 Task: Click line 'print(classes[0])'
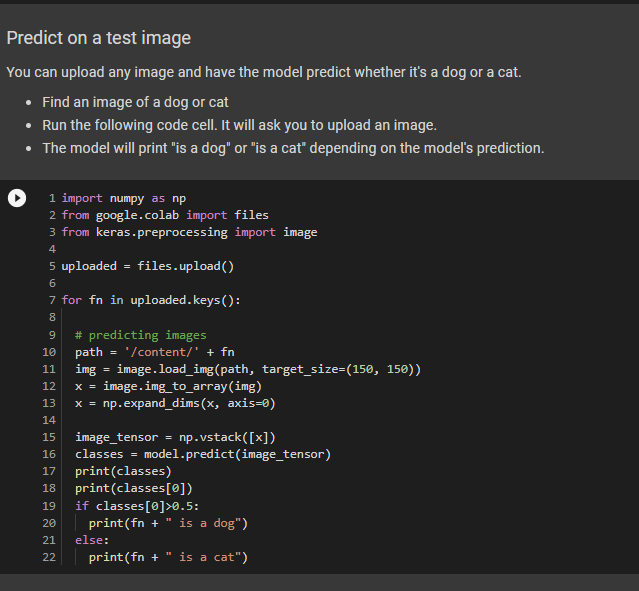[134, 488]
